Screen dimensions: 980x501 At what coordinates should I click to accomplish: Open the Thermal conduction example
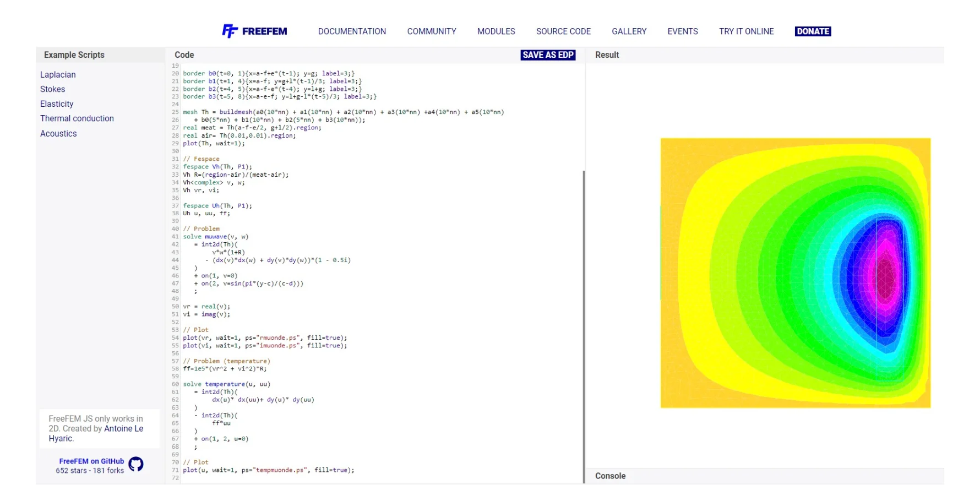coord(77,118)
